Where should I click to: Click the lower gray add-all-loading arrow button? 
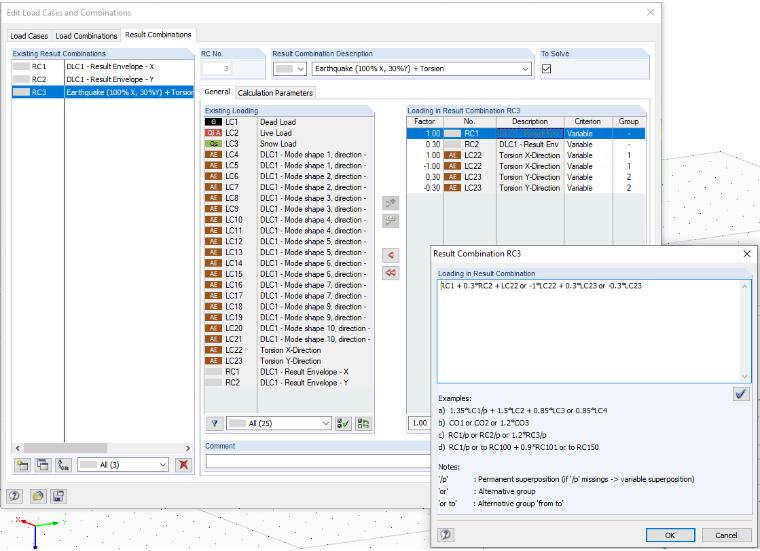point(391,221)
